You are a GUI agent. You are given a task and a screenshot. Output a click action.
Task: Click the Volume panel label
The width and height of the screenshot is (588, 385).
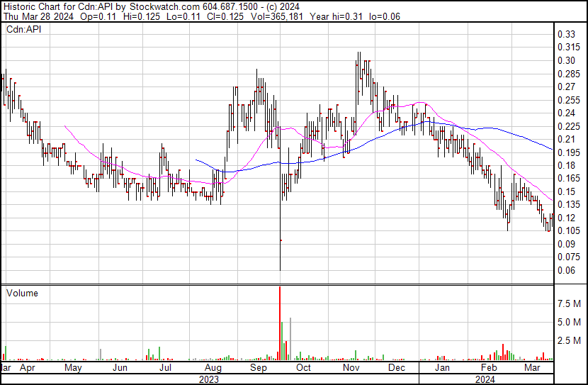tap(22, 293)
